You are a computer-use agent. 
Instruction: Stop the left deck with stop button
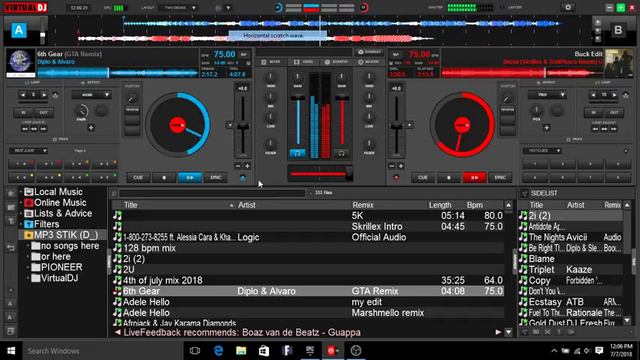[x=164, y=178]
